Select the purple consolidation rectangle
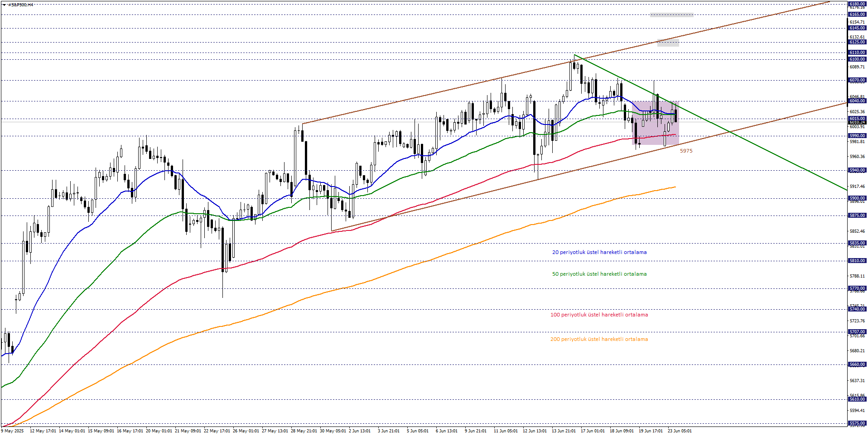Screen dimensions: 868x436 656,123
